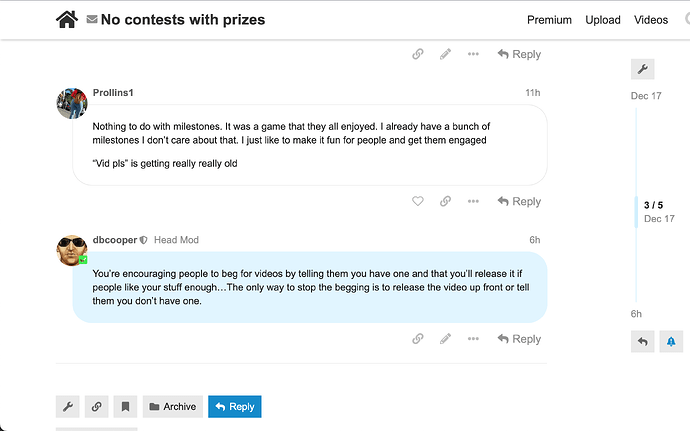Open more actions on Prollins1's post
The width and height of the screenshot is (690, 431).
coord(473,201)
